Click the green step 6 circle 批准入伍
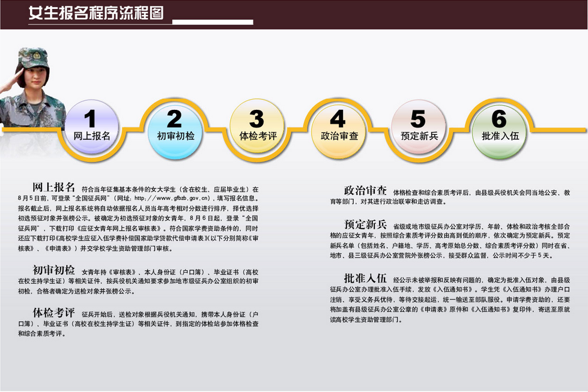This screenshot has width=588, height=392. coord(500,128)
